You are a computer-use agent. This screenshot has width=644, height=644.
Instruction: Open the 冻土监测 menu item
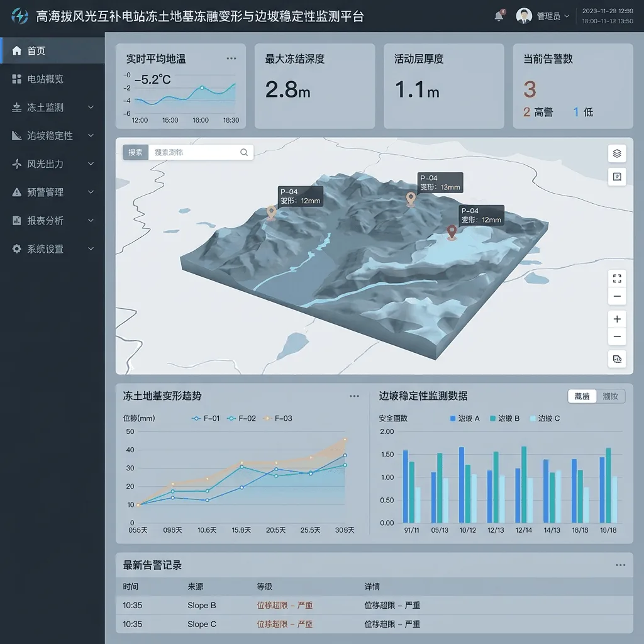tap(53, 107)
